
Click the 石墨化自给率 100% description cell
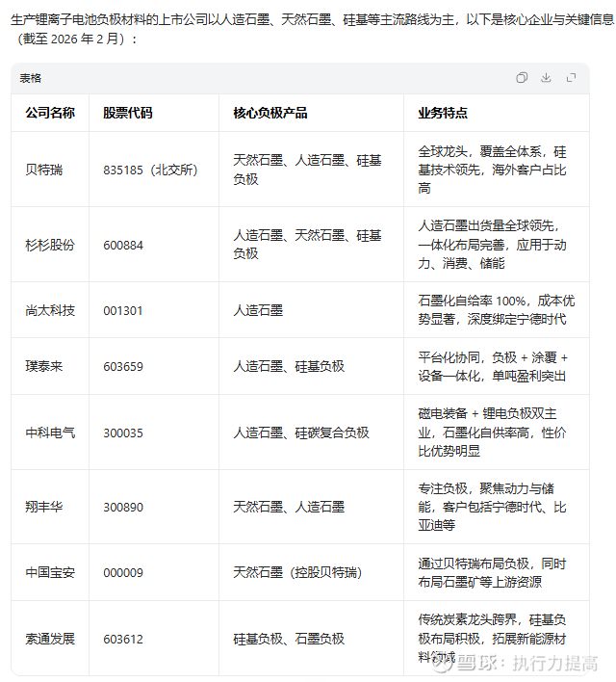coord(497,310)
